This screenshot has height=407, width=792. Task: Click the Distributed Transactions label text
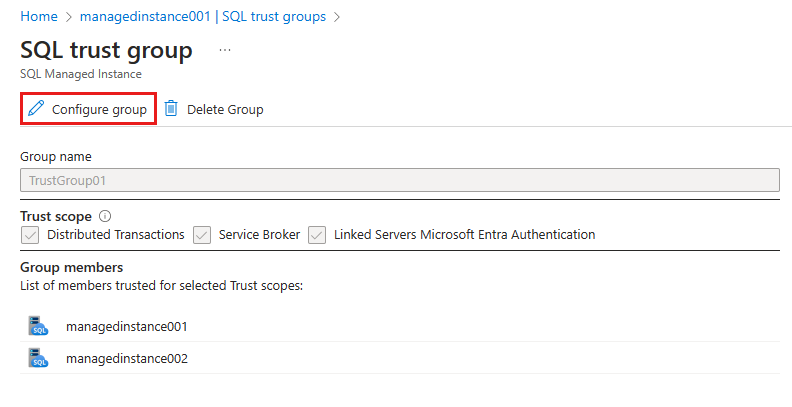(116, 235)
